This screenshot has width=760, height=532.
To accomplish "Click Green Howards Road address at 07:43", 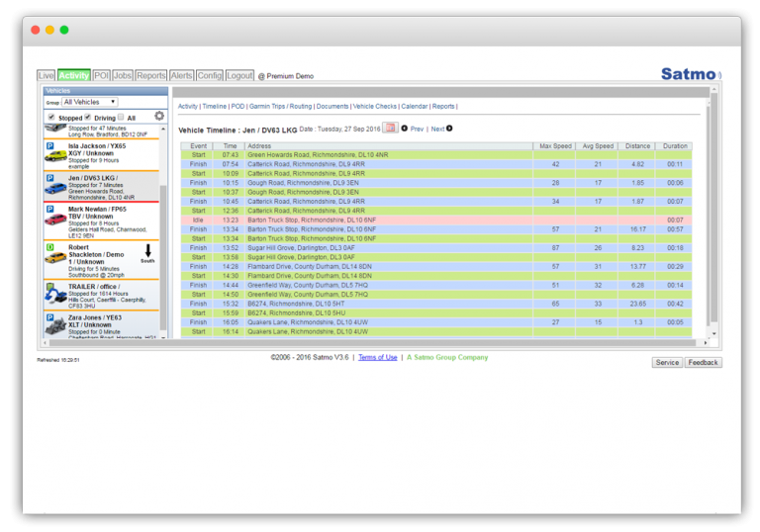I will tap(318, 155).
